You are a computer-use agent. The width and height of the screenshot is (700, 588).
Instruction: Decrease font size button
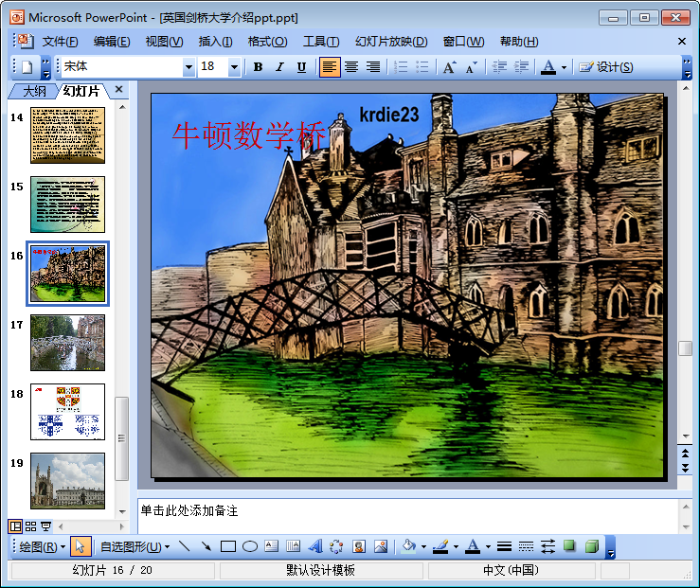471,67
